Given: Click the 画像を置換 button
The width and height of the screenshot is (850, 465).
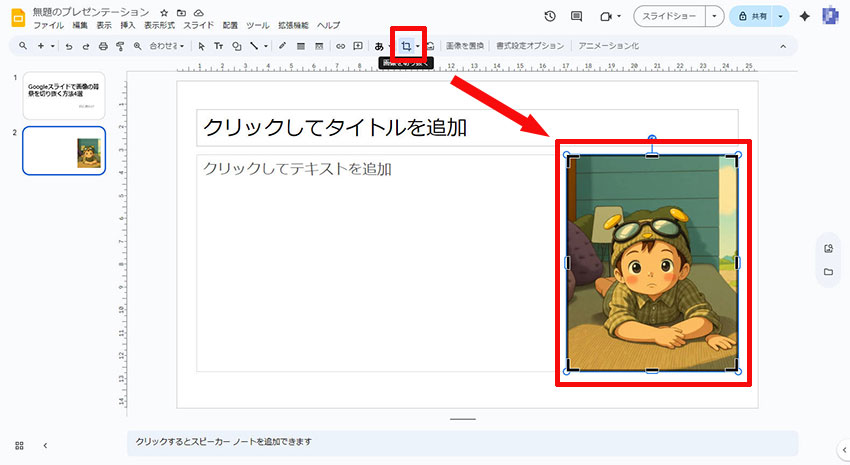Looking at the screenshot, I should [x=465, y=46].
